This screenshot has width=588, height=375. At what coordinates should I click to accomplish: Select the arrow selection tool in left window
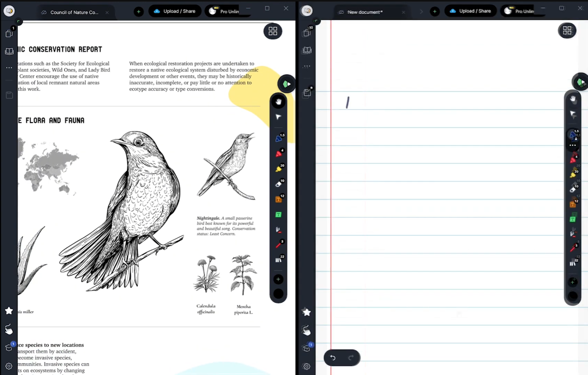pyautogui.click(x=279, y=117)
